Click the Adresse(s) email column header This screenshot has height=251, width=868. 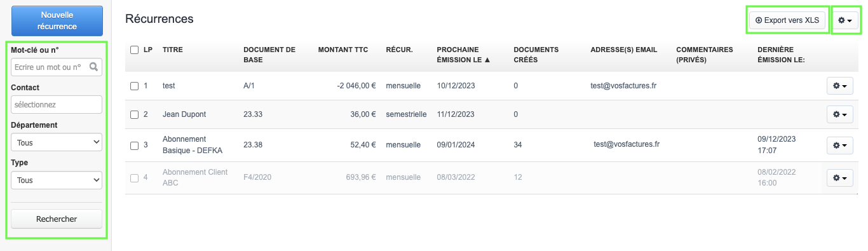[623, 50]
